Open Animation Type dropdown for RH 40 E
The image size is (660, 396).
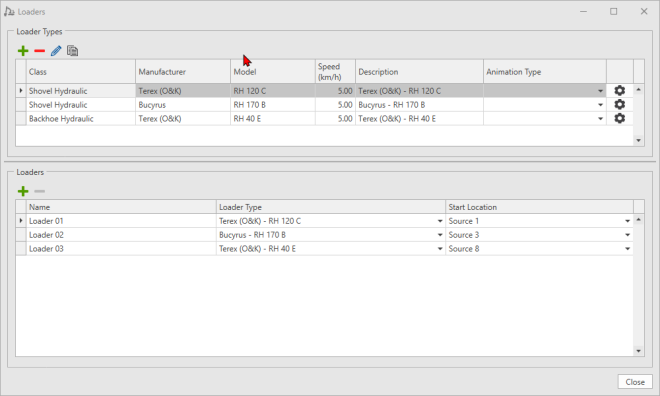click(600, 119)
